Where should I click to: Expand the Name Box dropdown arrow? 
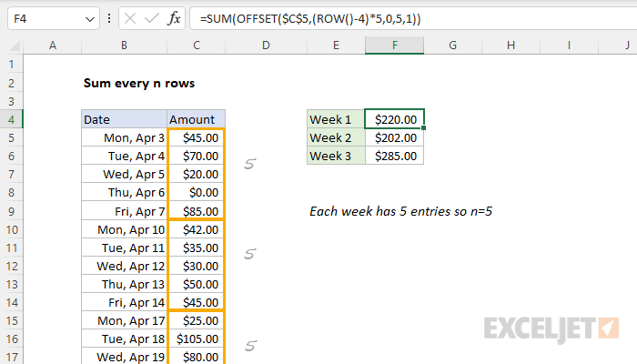point(90,19)
